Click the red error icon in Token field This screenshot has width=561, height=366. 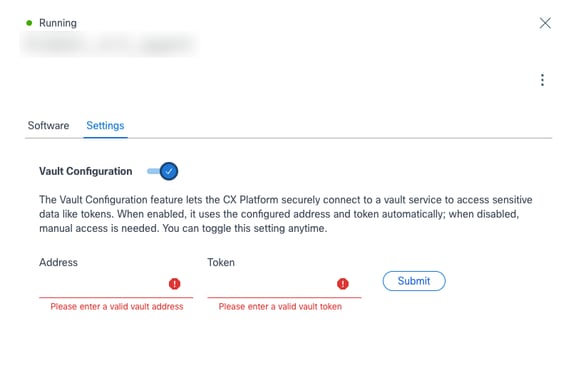343,284
